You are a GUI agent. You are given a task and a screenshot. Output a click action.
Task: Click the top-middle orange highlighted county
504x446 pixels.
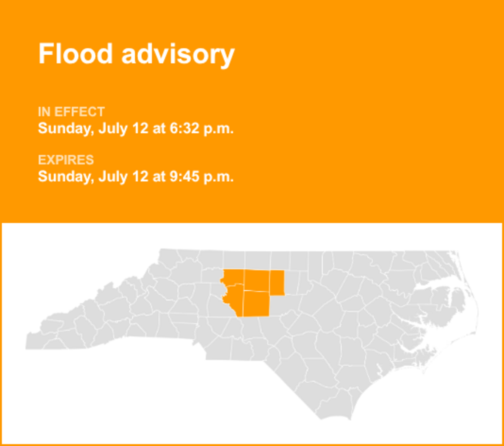pyautogui.click(x=257, y=280)
